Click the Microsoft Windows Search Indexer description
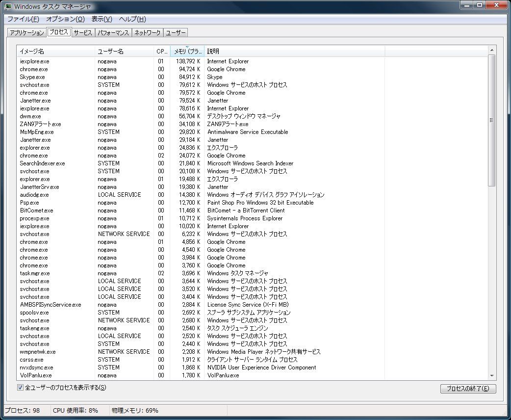This screenshot has width=511, height=420. [250, 163]
